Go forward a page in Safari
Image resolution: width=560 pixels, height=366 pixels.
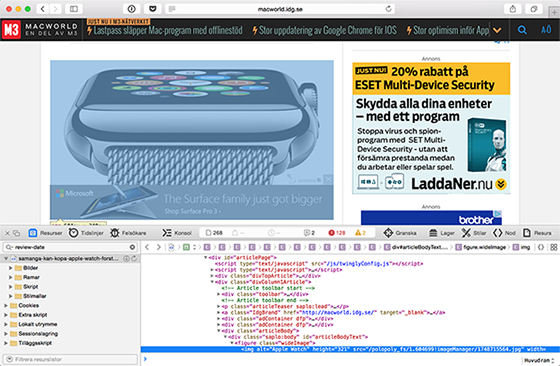click(x=55, y=9)
